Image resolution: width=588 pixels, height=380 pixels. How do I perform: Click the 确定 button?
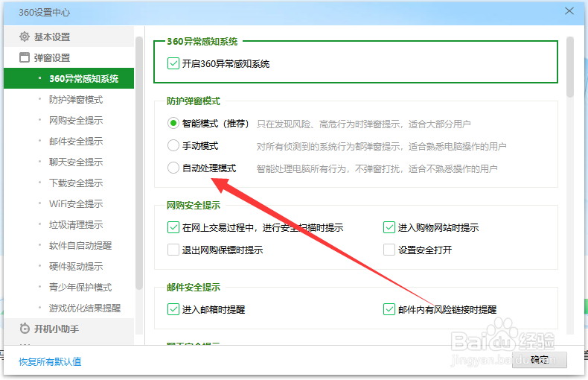point(540,360)
